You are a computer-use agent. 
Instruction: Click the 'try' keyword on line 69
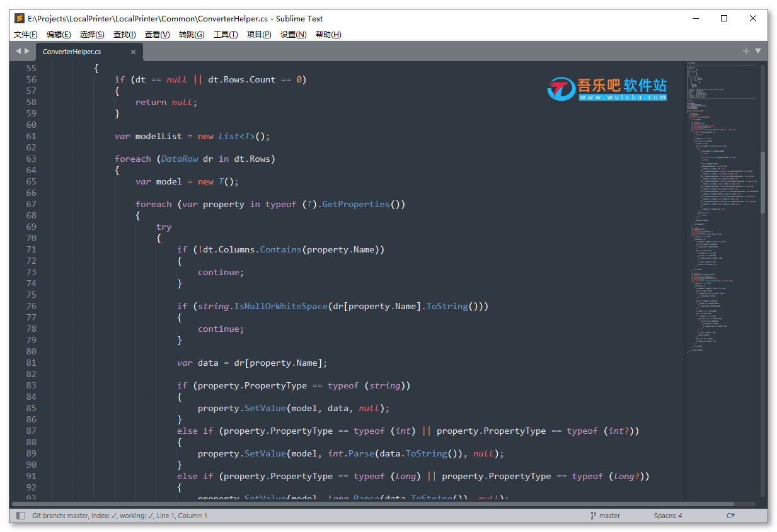click(164, 227)
